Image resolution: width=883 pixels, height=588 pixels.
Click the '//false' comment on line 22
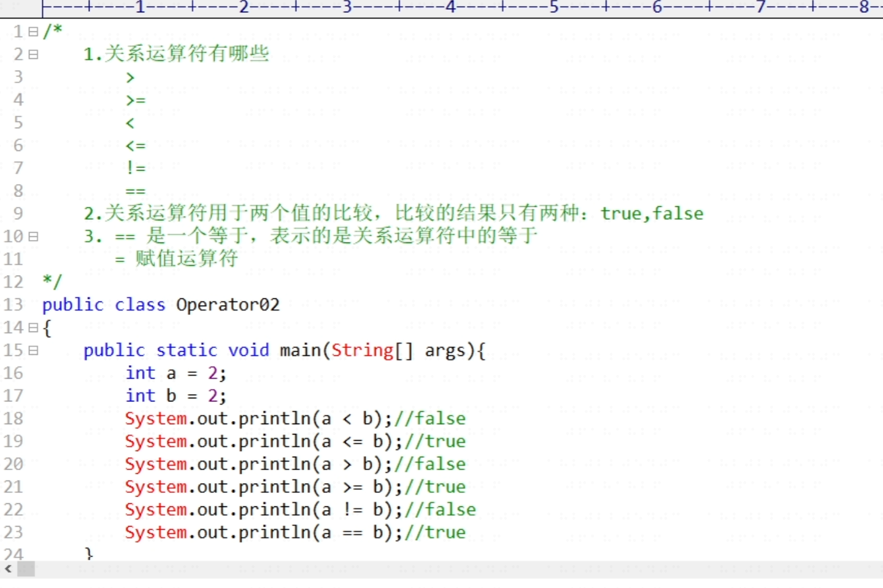coord(441,509)
